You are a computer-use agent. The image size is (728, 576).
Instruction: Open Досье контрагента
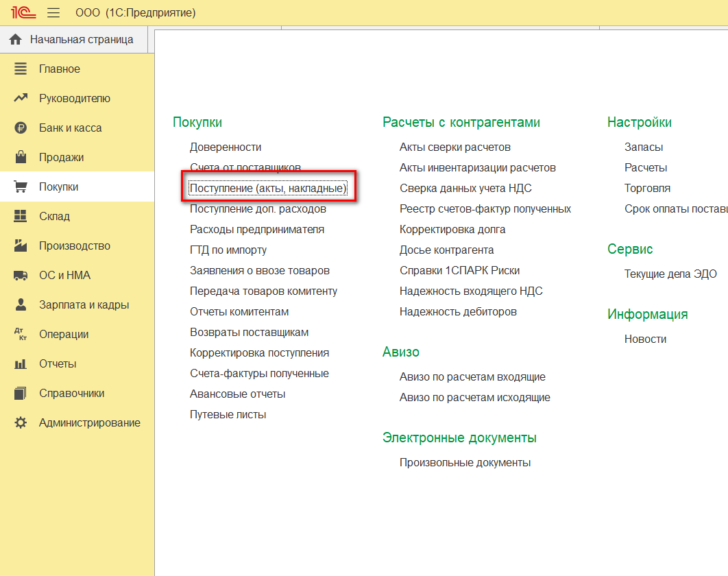point(446,250)
